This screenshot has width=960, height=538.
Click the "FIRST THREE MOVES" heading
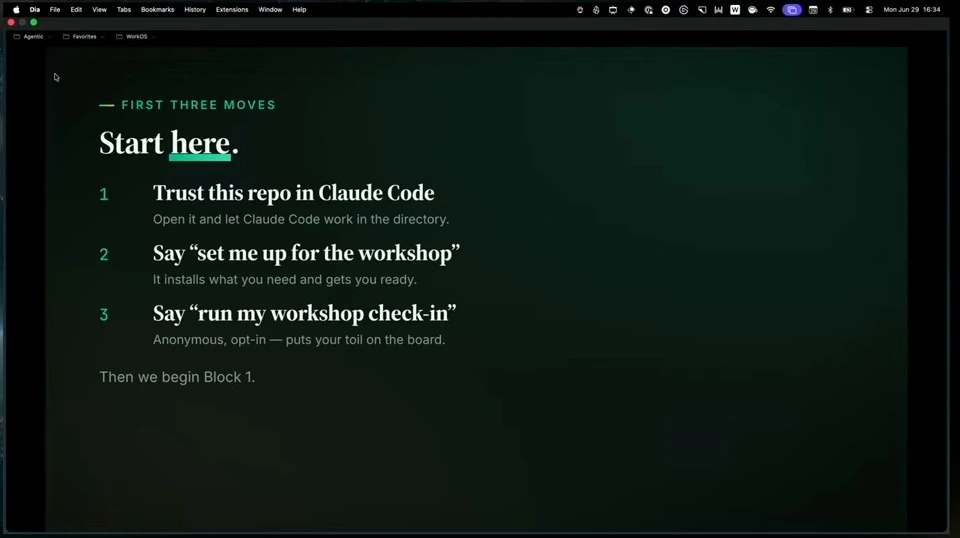tap(198, 105)
